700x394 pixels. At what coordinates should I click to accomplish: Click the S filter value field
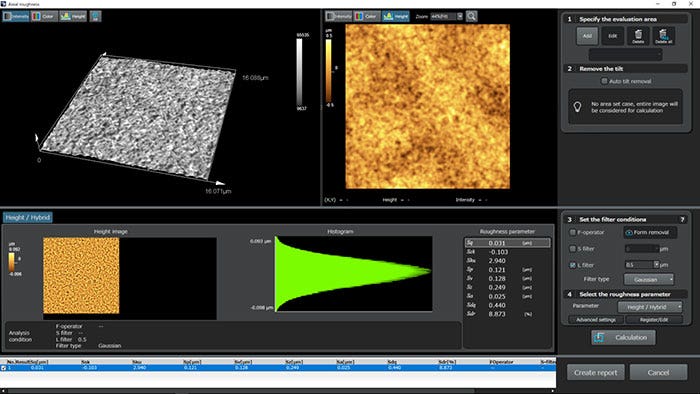coord(642,249)
